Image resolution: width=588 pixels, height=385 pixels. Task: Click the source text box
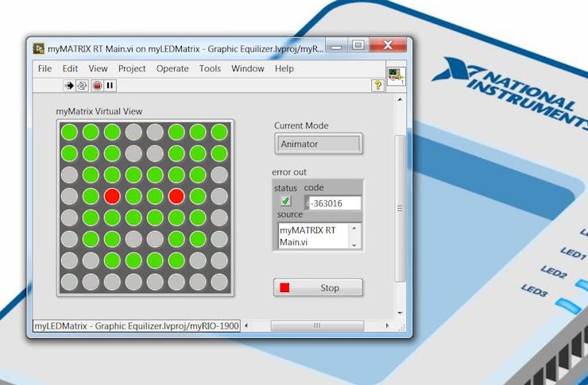point(314,236)
